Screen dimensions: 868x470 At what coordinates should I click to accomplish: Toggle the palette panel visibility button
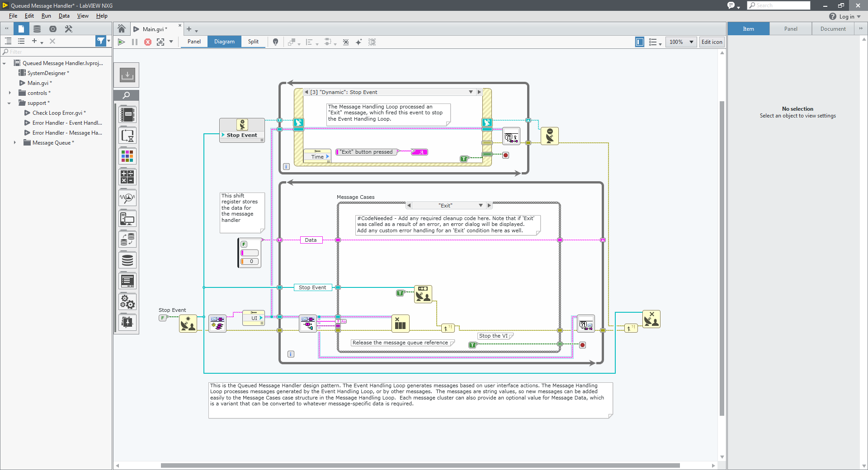click(x=639, y=42)
